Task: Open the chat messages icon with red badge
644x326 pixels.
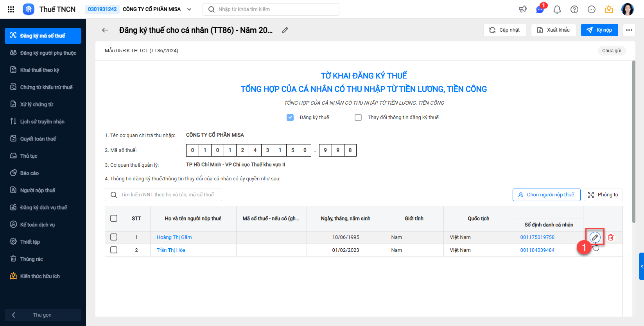Action: 540,9
